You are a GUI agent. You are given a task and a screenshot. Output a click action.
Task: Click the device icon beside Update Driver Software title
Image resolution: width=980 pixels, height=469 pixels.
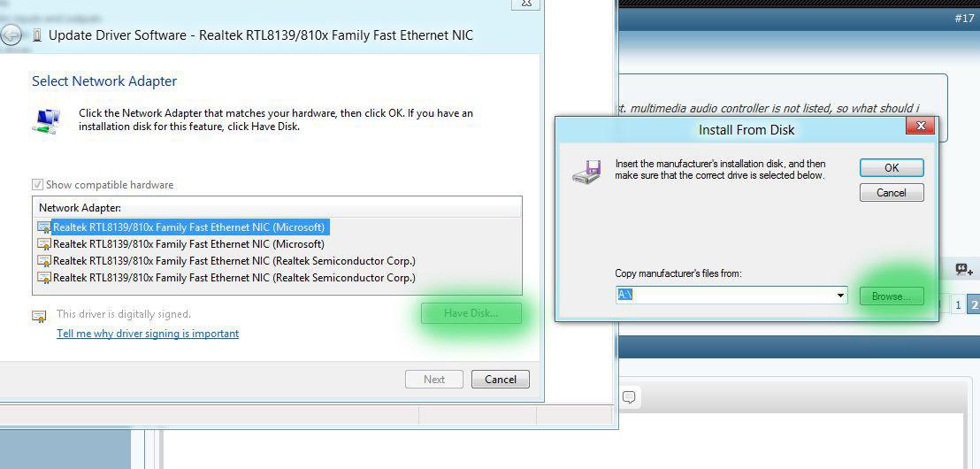[x=36, y=35]
